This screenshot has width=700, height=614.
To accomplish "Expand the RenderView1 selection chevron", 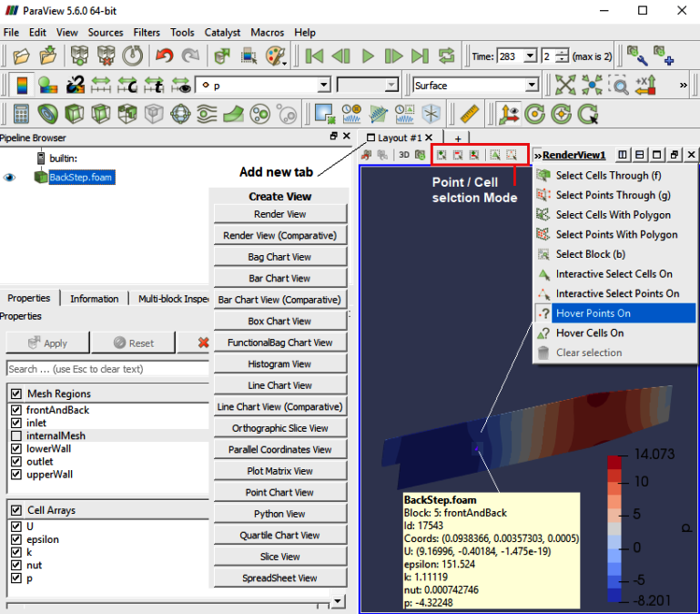I will [x=538, y=156].
